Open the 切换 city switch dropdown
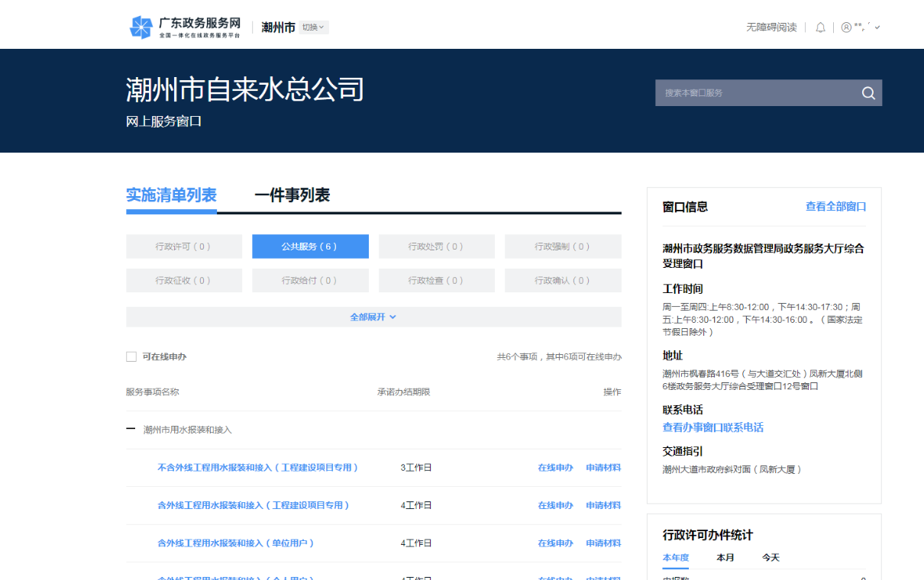Image resolution: width=924 pixels, height=580 pixels. [313, 27]
